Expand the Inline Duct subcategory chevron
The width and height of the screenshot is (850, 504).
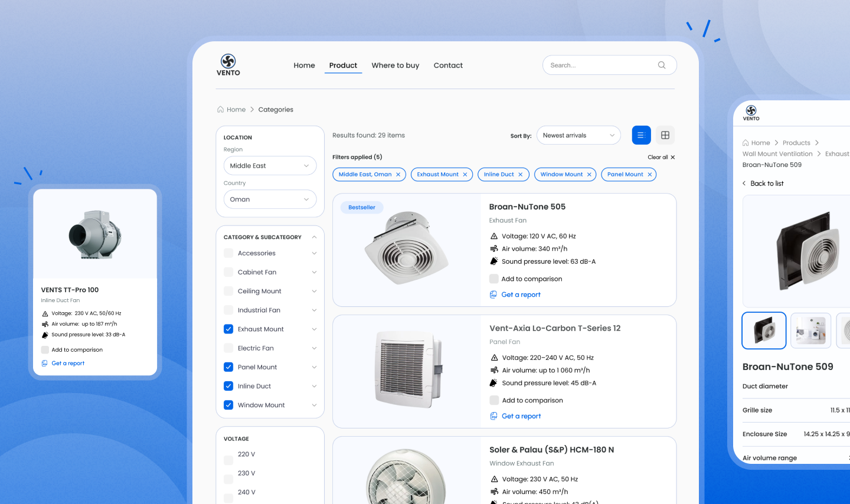(x=314, y=386)
